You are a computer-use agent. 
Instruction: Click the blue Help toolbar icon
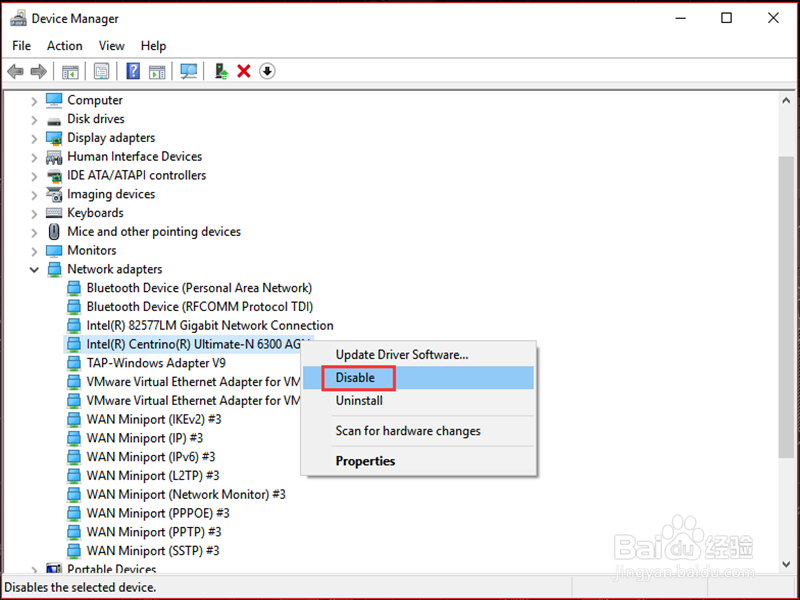(133, 71)
